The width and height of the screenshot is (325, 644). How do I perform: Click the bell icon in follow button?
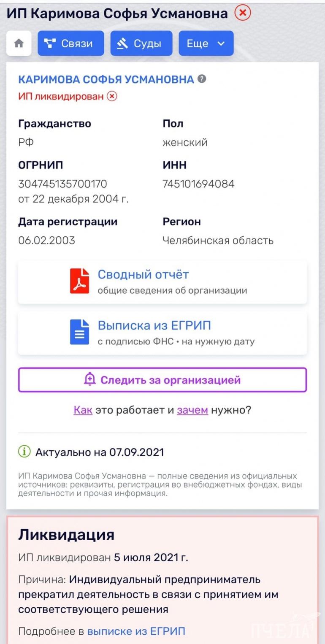click(x=89, y=380)
